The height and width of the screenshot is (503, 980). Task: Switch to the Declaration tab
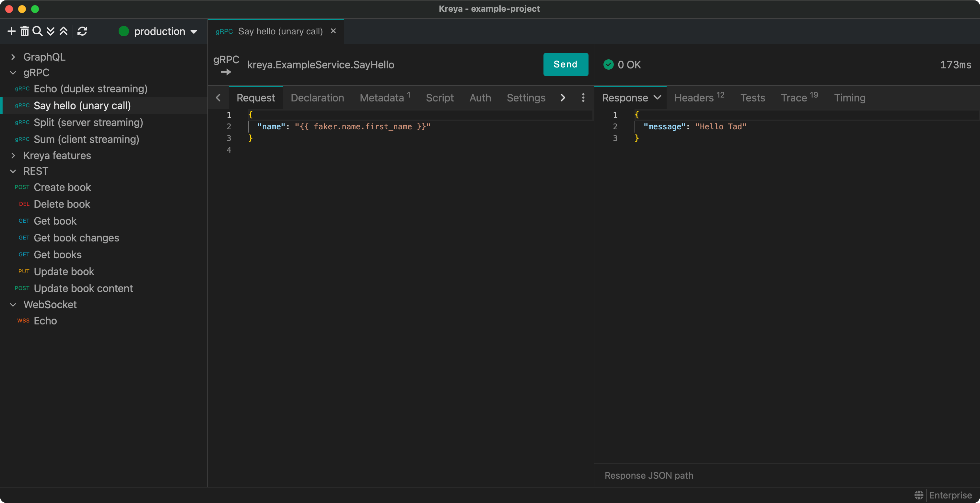click(317, 98)
